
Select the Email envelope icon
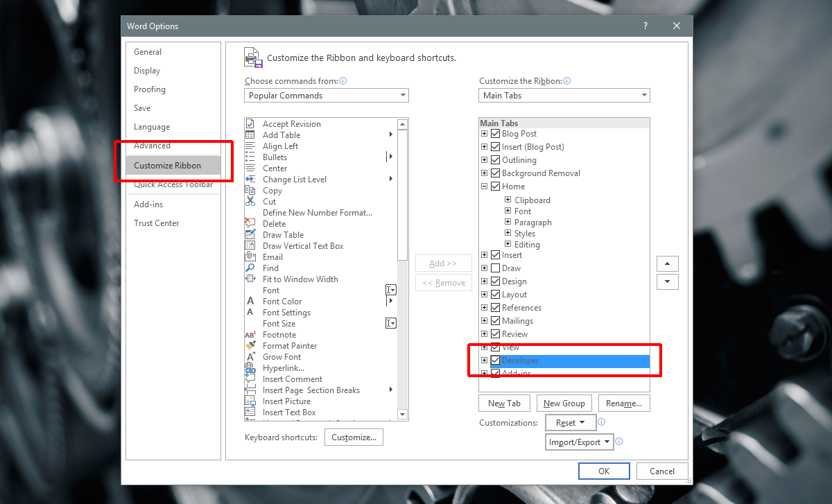pos(250,257)
